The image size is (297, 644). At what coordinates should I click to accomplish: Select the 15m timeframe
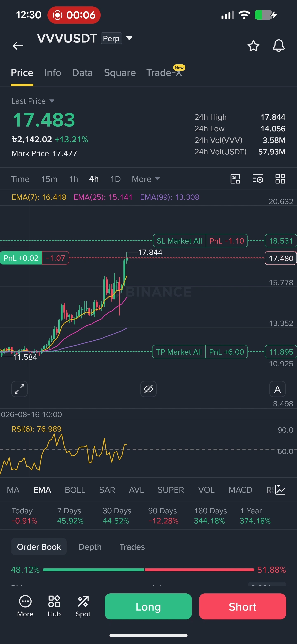tap(49, 179)
